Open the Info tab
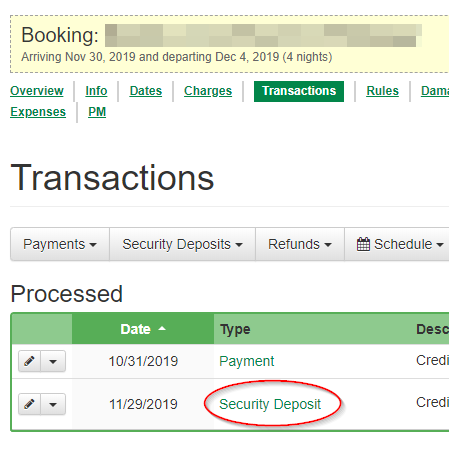Viewport: 449px width, 455px height. coord(96,91)
